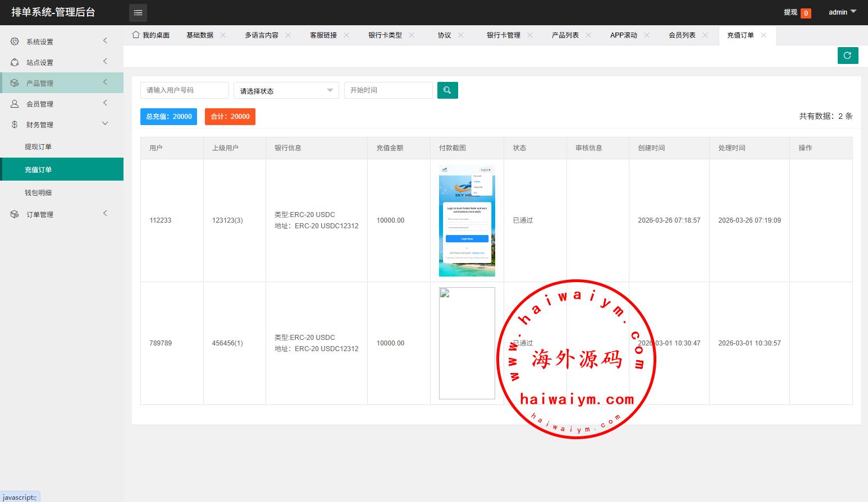868x502 pixels.
Task: Close the 基础数据 tab
Action: pos(223,35)
